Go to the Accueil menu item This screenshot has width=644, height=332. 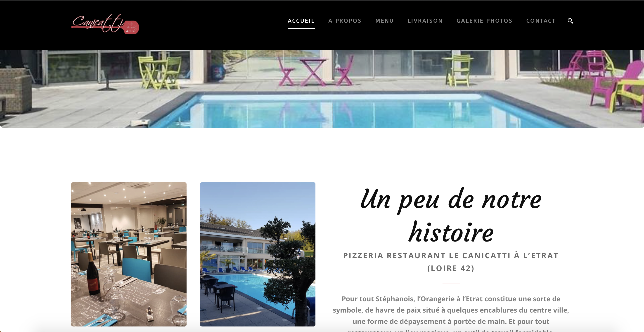(301, 21)
